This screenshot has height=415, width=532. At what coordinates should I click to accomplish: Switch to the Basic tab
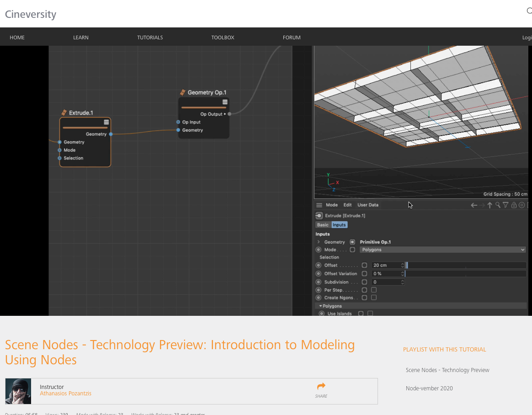[x=323, y=225]
